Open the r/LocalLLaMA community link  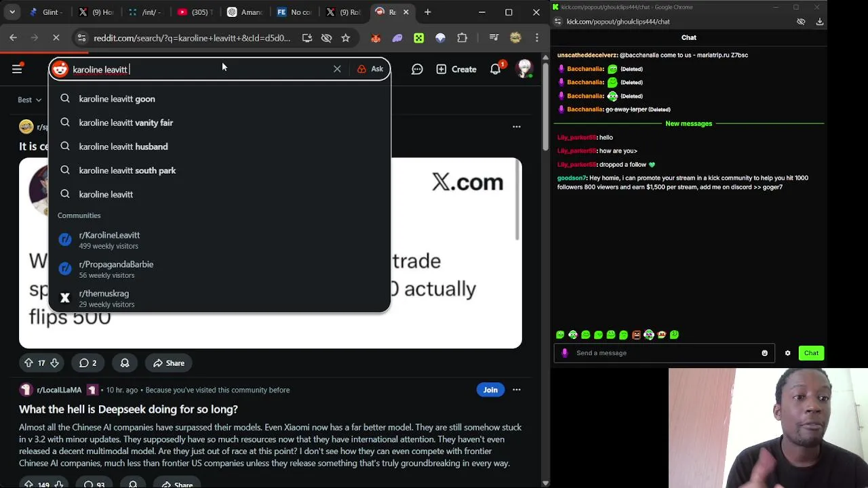coord(59,390)
